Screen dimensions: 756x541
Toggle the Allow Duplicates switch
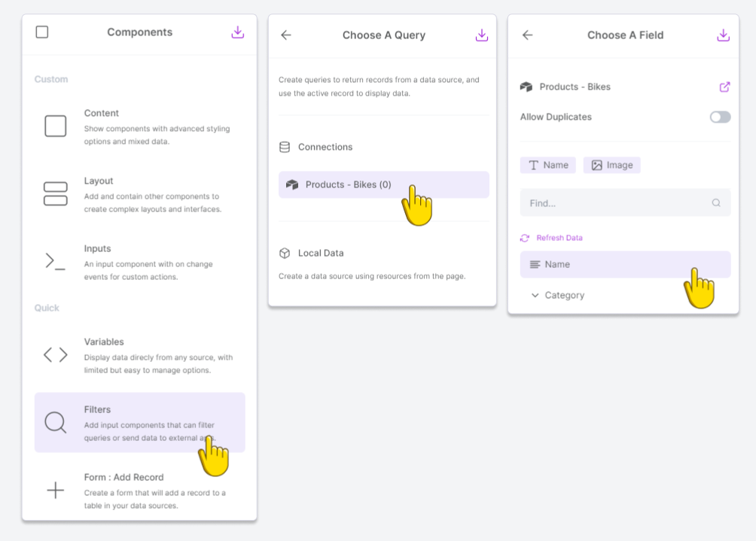click(720, 117)
